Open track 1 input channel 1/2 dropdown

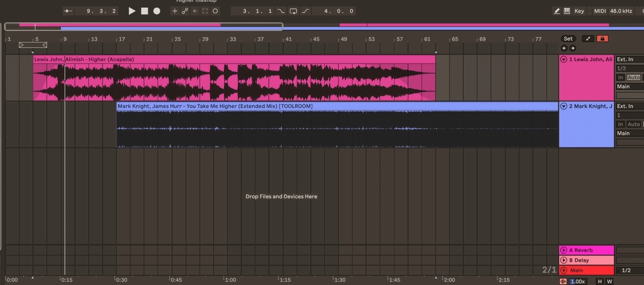pyautogui.click(x=630, y=69)
